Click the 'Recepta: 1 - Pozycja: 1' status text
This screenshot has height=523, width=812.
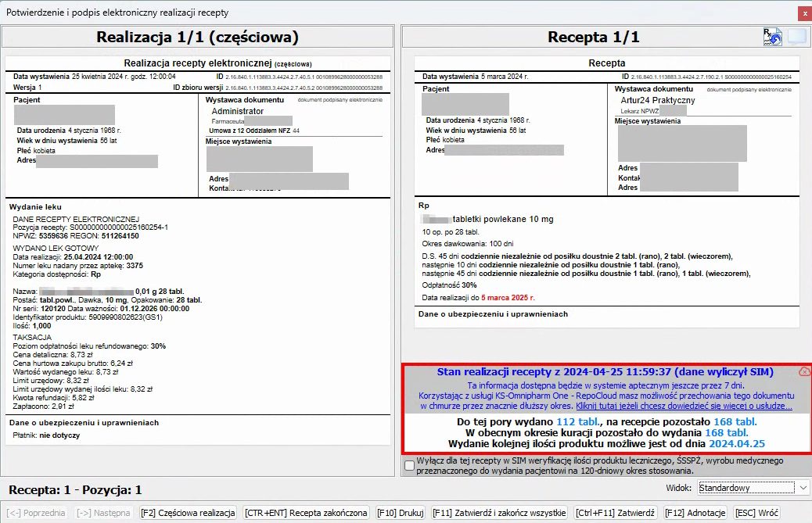point(75,490)
